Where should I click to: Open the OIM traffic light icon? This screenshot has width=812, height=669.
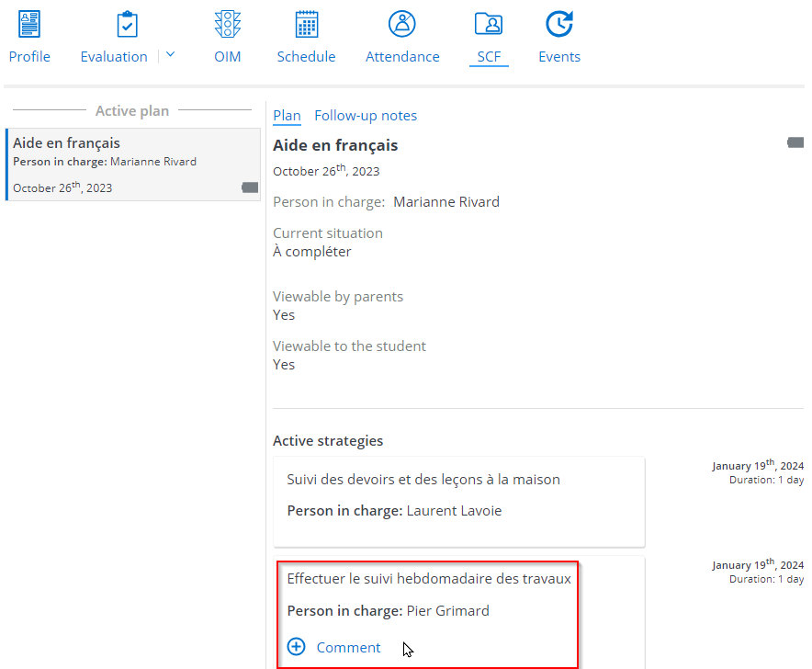tap(227, 24)
